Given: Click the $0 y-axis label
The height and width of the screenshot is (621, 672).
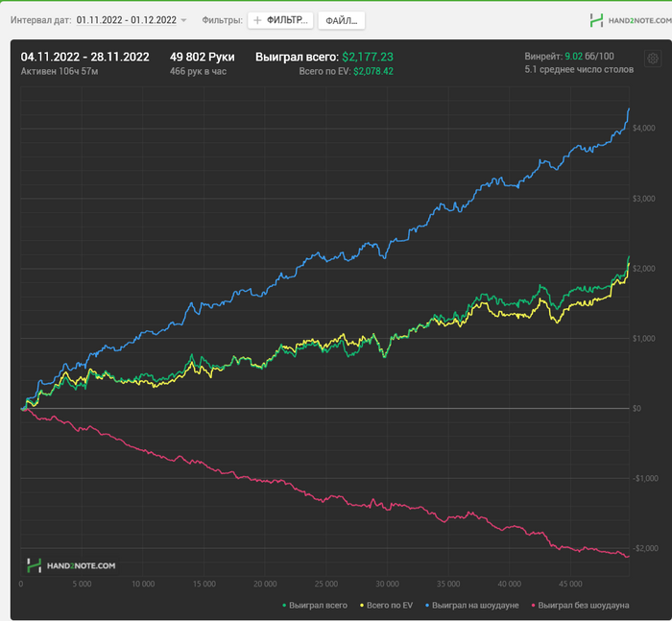Looking at the screenshot, I should [x=636, y=408].
